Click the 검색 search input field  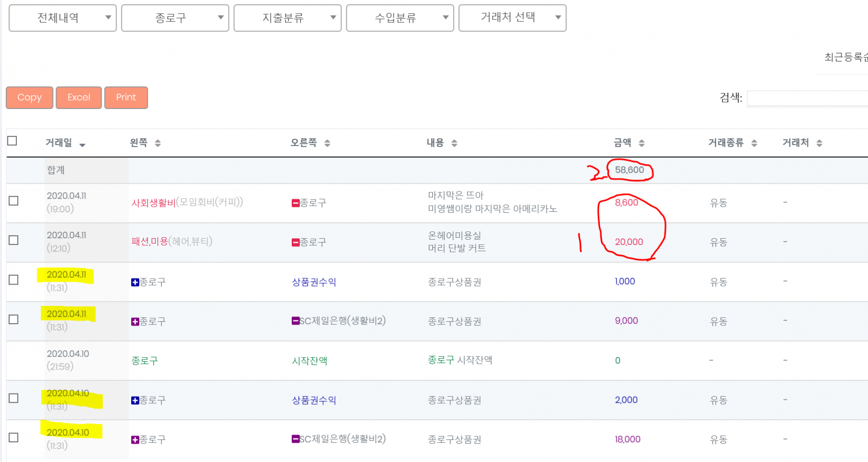pos(808,98)
